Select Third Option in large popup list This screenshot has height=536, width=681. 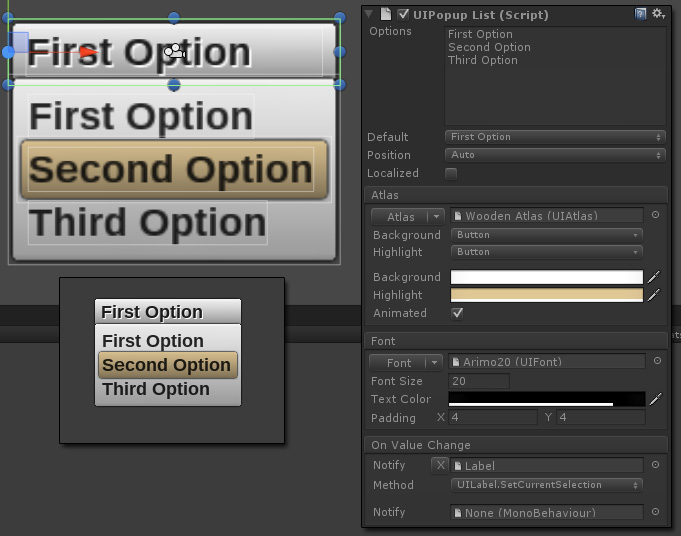(148, 222)
